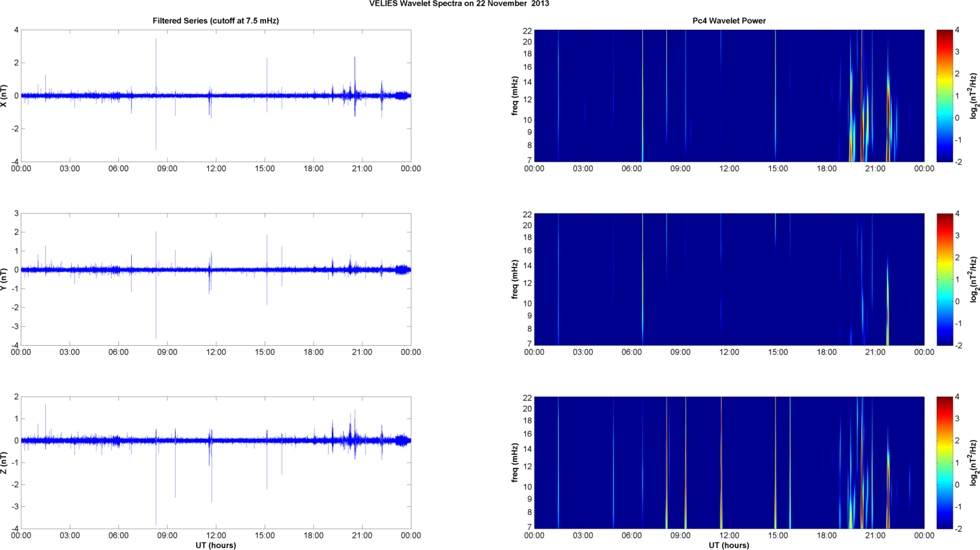Click the X (nT) axis label
The width and height of the screenshot is (980, 550).
(5, 96)
